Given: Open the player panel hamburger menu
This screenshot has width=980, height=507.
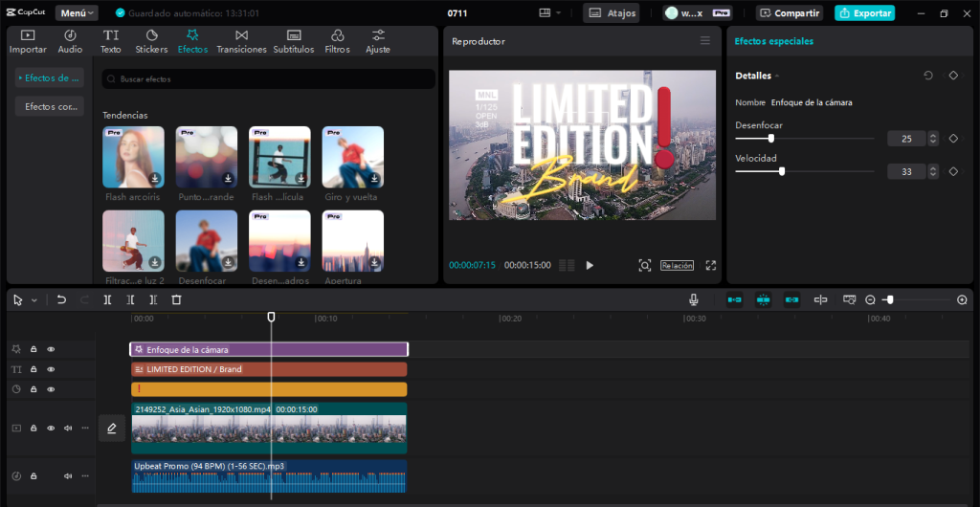Looking at the screenshot, I should click(x=705, y=41).
